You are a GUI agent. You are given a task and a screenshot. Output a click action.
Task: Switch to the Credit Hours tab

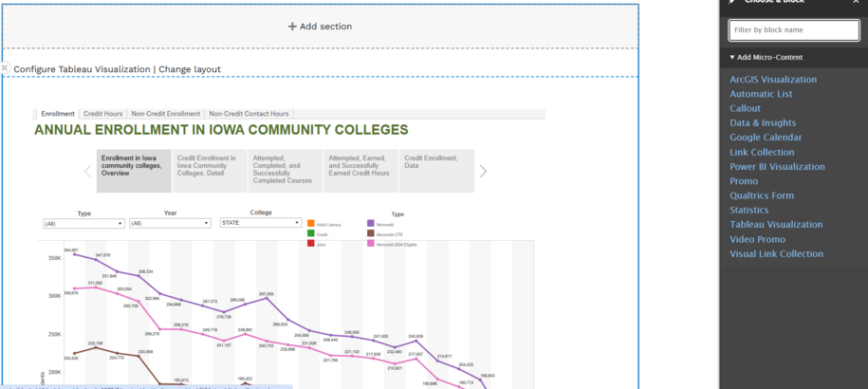102,114
